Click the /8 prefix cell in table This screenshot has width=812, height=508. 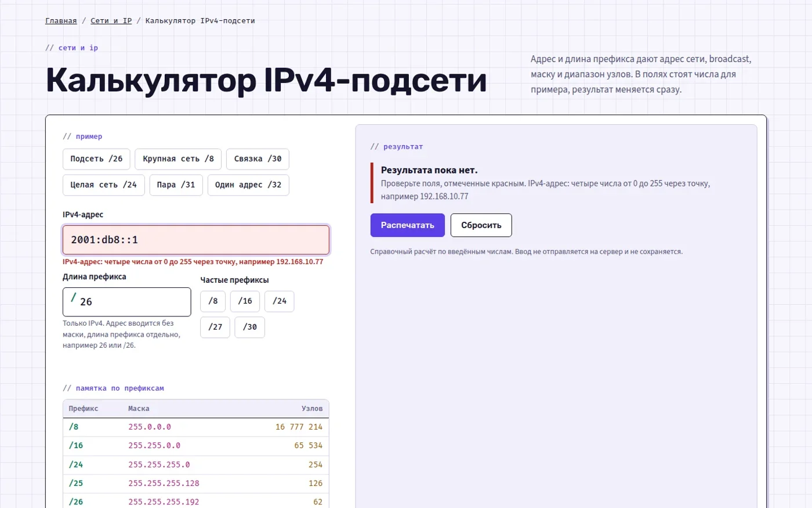74,427
